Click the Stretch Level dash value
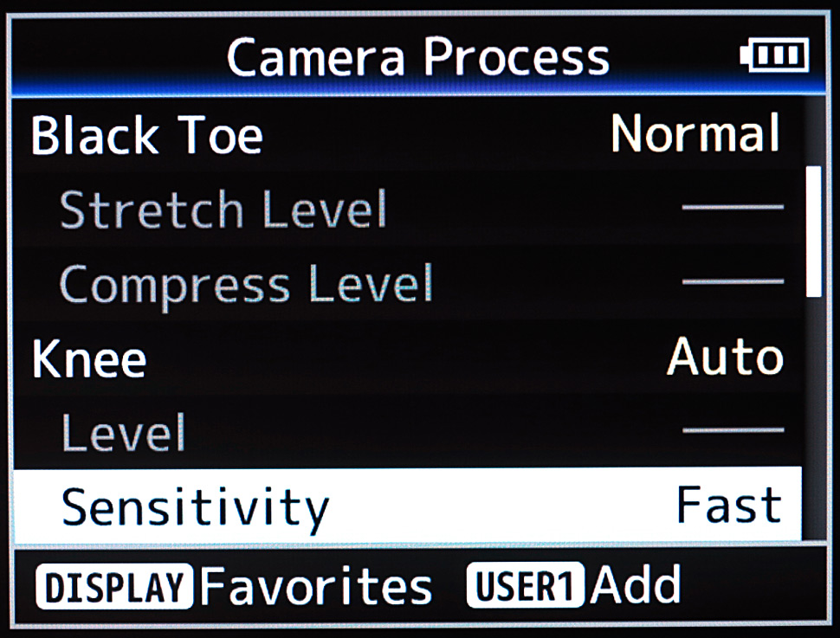Image resolution: width=840 pixels, height=638 pixels. (733, 208)
